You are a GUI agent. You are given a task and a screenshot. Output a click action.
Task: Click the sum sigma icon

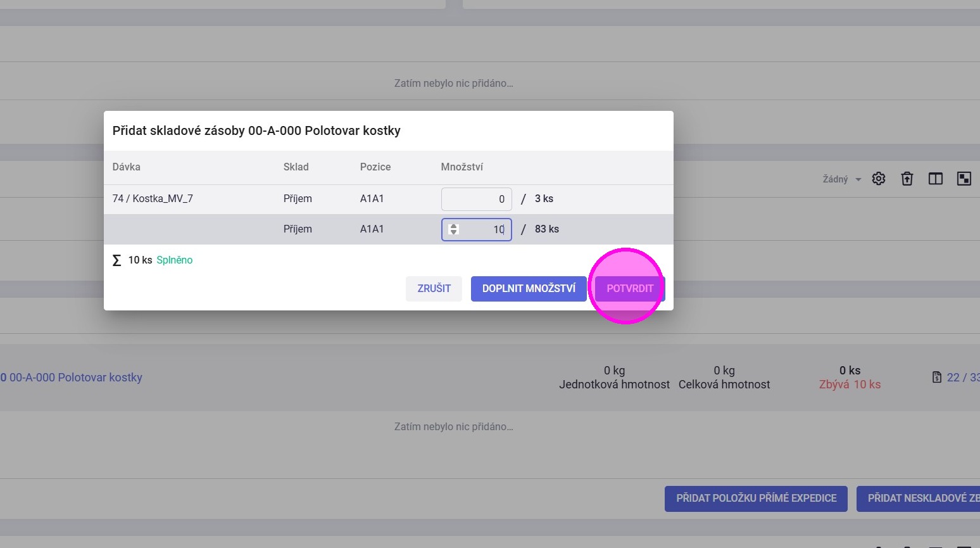tap(116, 260)
